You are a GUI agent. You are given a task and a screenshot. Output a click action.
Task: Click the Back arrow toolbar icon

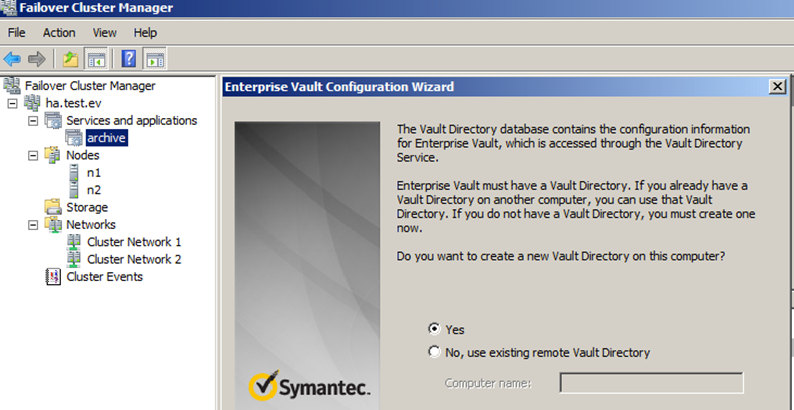coord(12,59)
